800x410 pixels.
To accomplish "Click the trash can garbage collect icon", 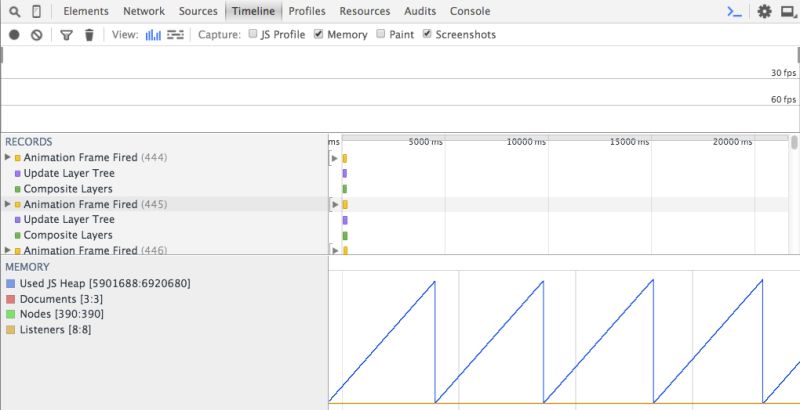I will click(89, 35).
